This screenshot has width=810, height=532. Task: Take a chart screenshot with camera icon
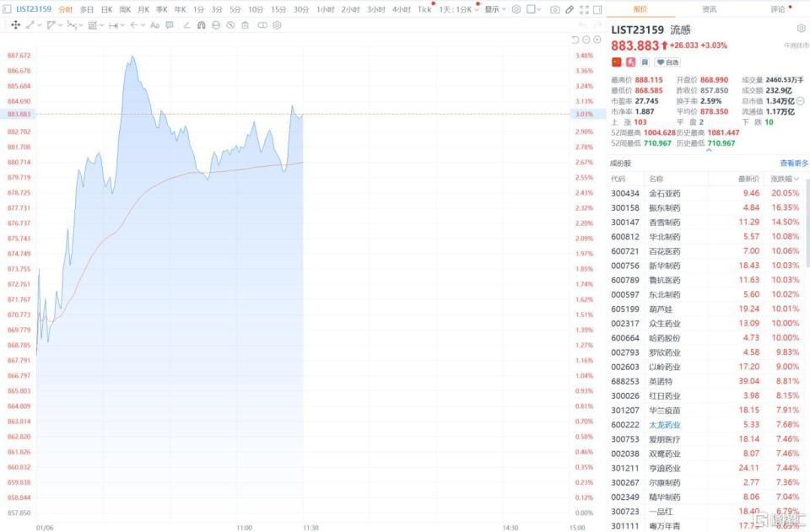[x=555, y=9]
